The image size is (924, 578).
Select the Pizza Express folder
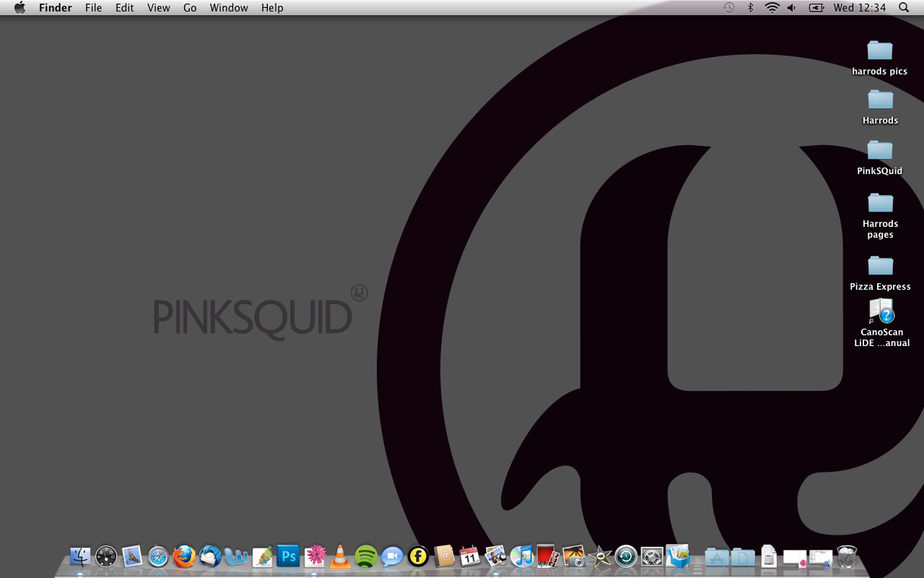pos(880,273)
